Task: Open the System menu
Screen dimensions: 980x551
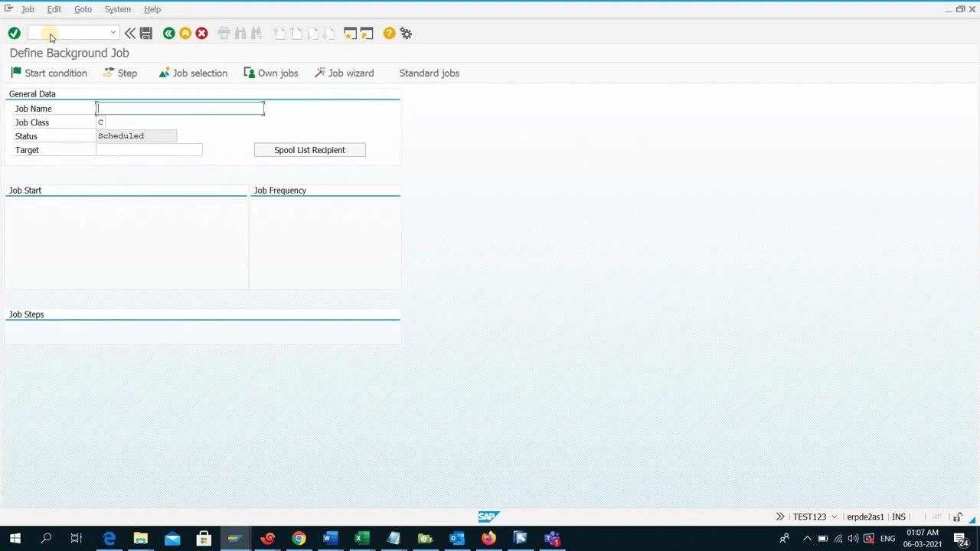Action: 118,9
